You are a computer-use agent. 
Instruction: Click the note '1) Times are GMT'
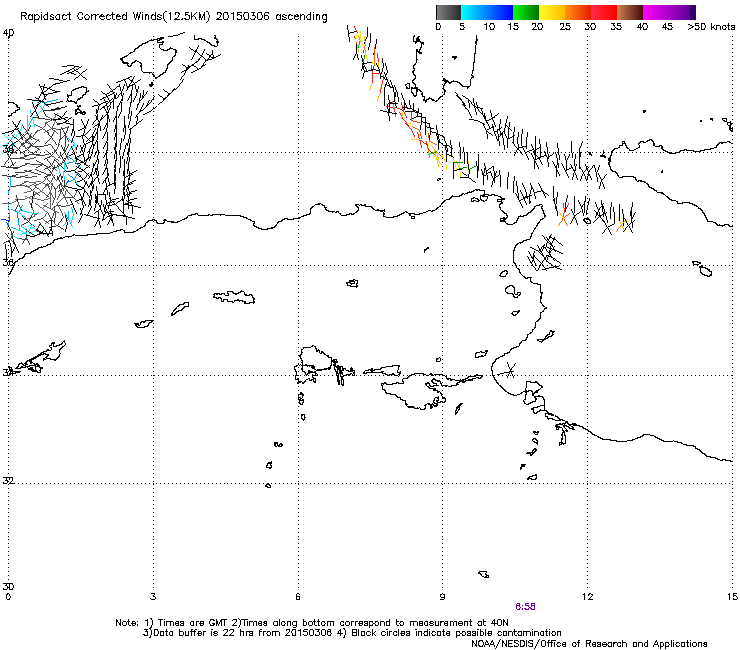(x=185, y=623)
